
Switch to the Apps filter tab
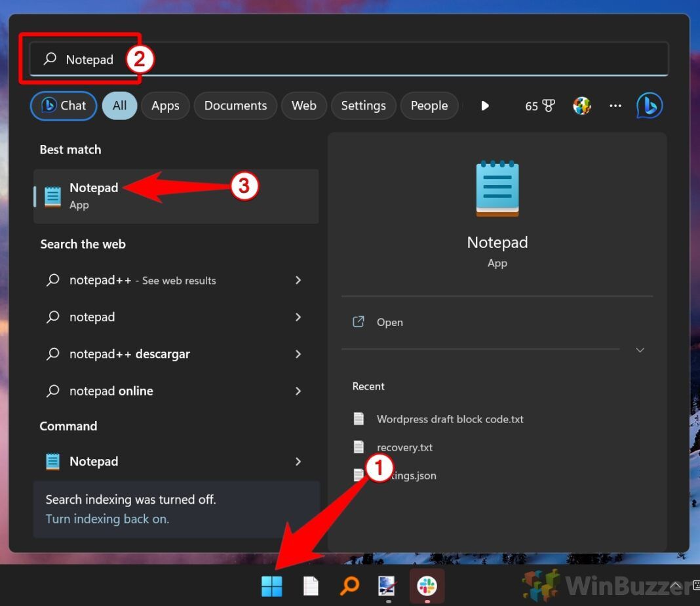pos(165,106)
